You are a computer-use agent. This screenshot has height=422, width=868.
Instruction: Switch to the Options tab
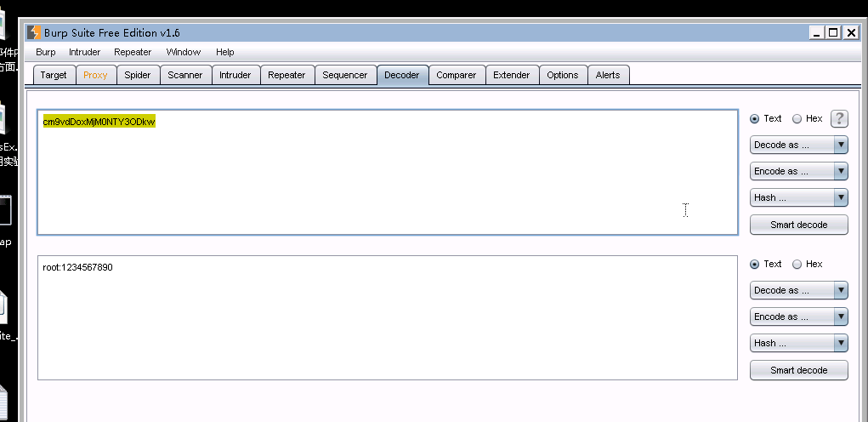click(563, 75)
